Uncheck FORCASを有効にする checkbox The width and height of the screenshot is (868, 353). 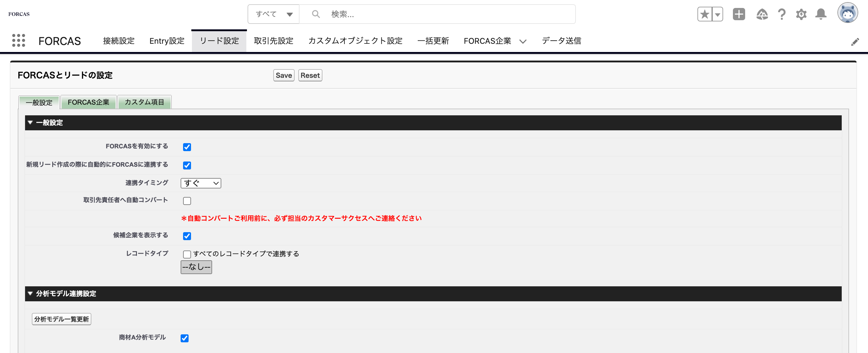click(x=187, y=147)
